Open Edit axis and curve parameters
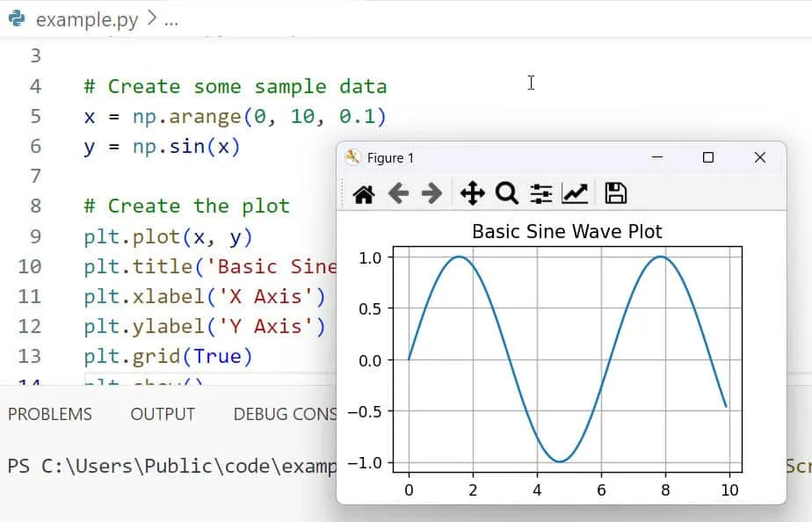This screenshot has width=812, height=522. tap(575, 193)
